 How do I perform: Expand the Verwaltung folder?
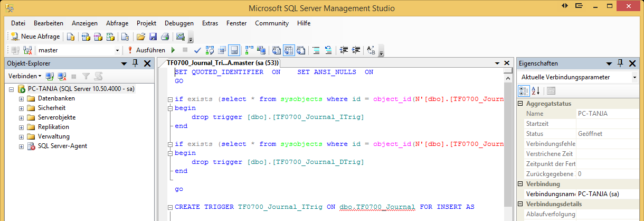pos(21,136)
